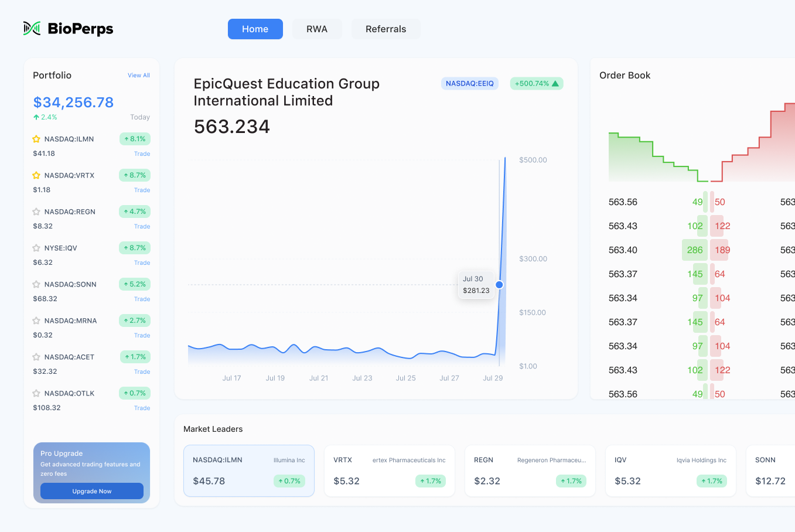The image size is (795, 532).
Task: Click order book bid size 286
Action: [x=695, y=250]
